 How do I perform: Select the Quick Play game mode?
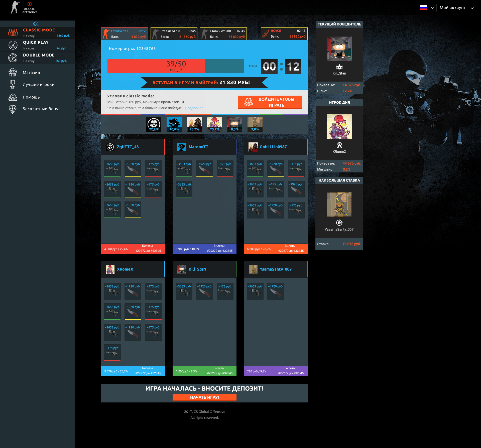[x=36, y=42]
